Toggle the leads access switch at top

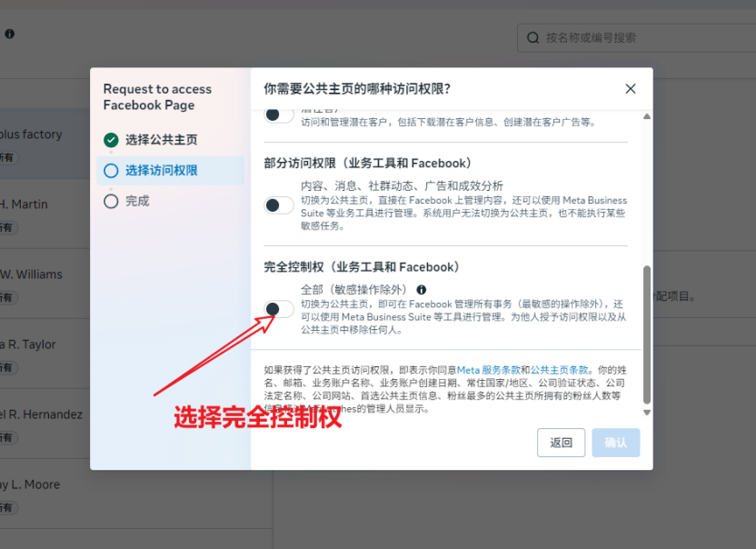[279, 115]
